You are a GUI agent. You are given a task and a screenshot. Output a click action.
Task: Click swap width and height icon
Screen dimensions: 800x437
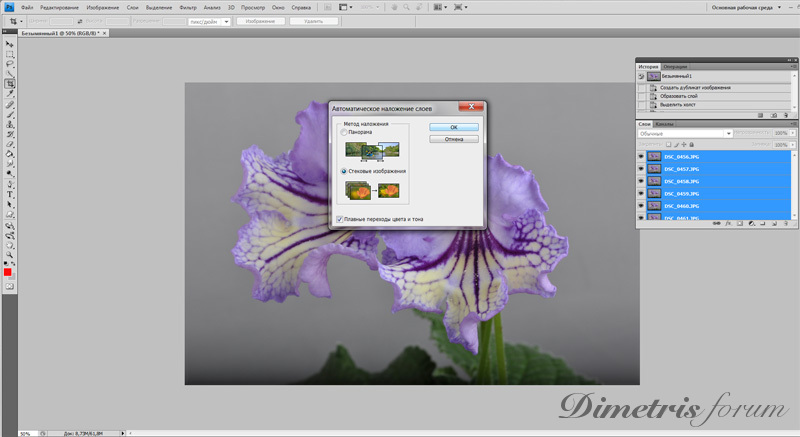[80, 21]
